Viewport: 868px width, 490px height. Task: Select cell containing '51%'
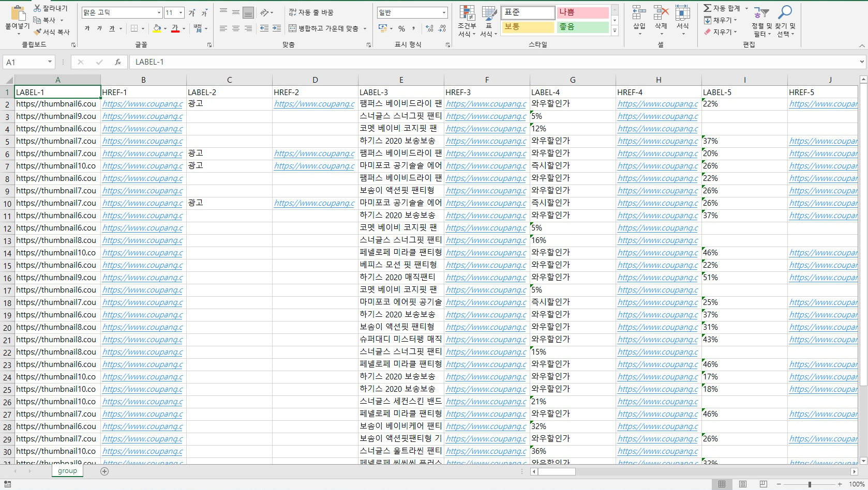[744, 278]
